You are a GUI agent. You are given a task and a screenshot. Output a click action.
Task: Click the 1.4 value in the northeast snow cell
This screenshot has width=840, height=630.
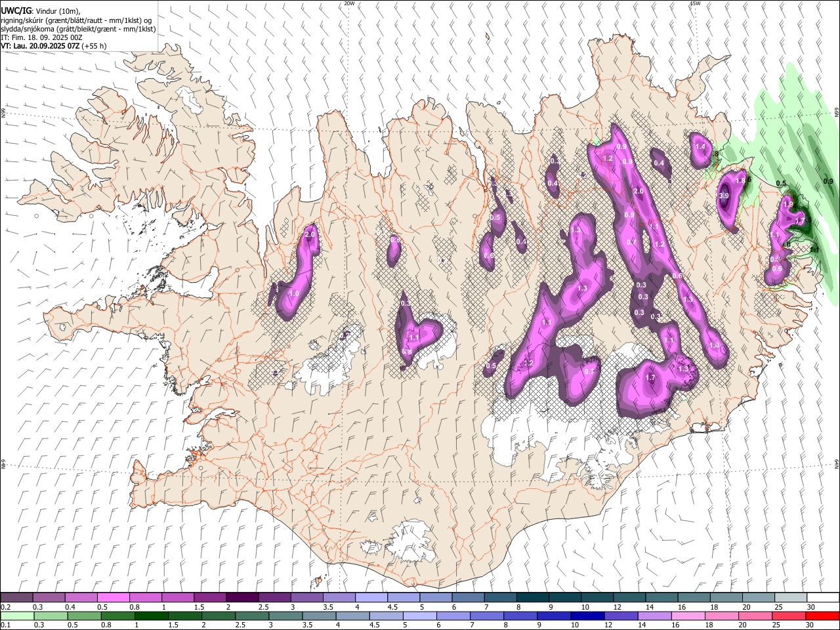coord(700,147)
